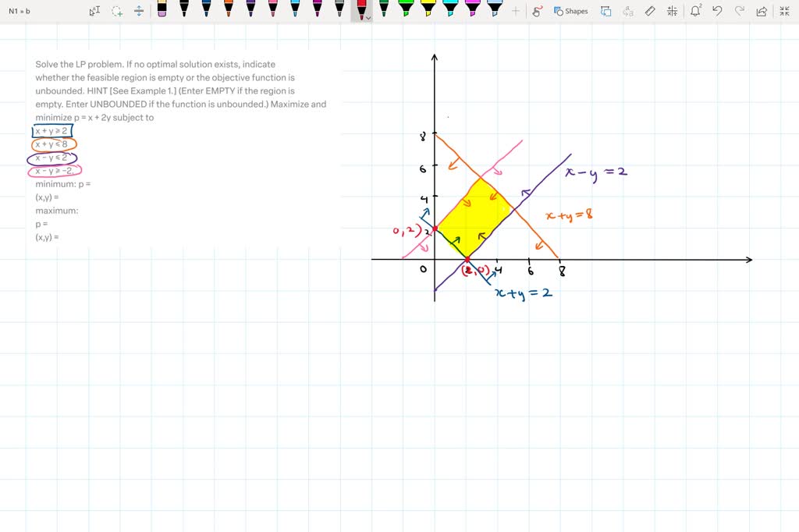Screen dimensions: 799x532
Task: Open the Share menu
Action: click(x=762, y=11)
